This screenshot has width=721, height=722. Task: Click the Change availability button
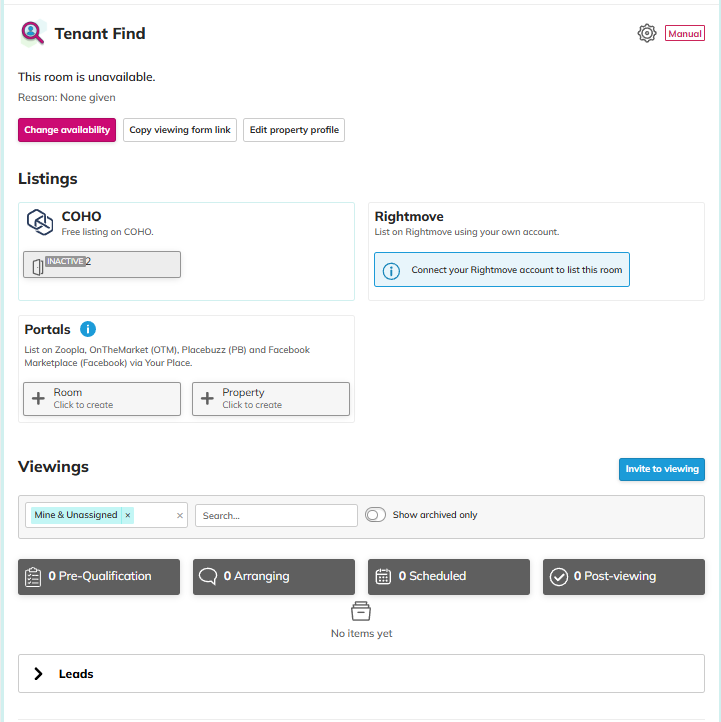67,130
